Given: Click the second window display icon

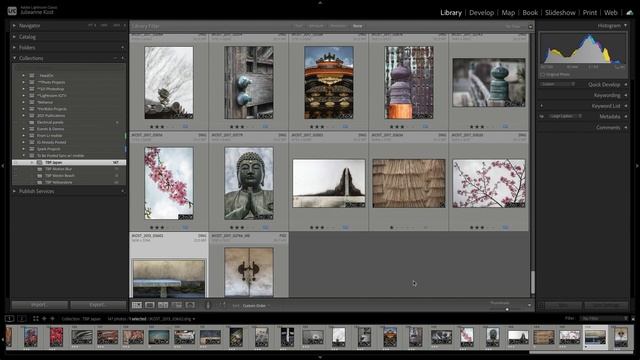Looking at the screenshot, I should pos(22,318).
